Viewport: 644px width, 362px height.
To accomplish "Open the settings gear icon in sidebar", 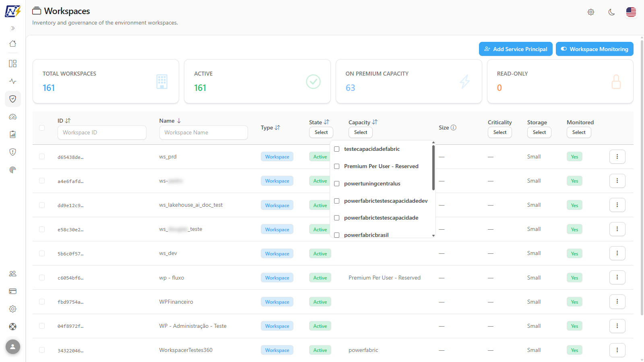I will 13,309.
